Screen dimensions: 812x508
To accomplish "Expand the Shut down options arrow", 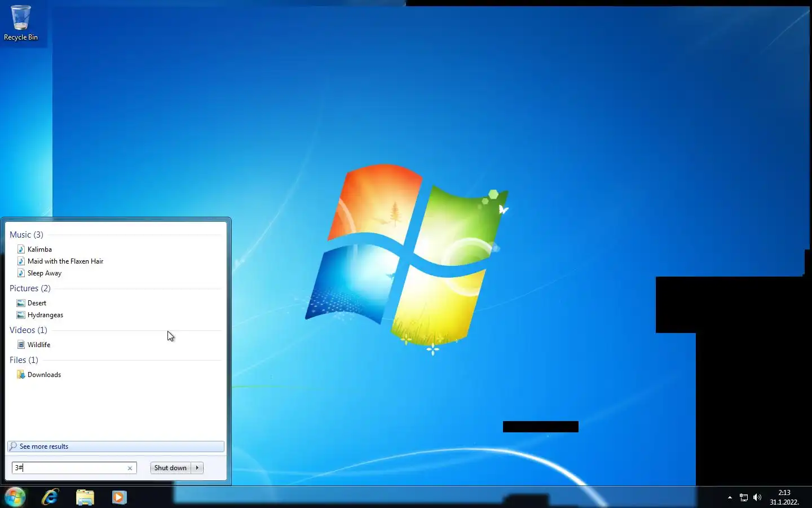I will (x=197, y=468).
